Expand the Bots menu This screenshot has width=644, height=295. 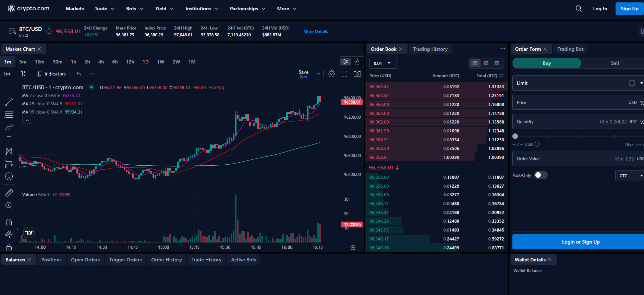[x=135, y=9]
